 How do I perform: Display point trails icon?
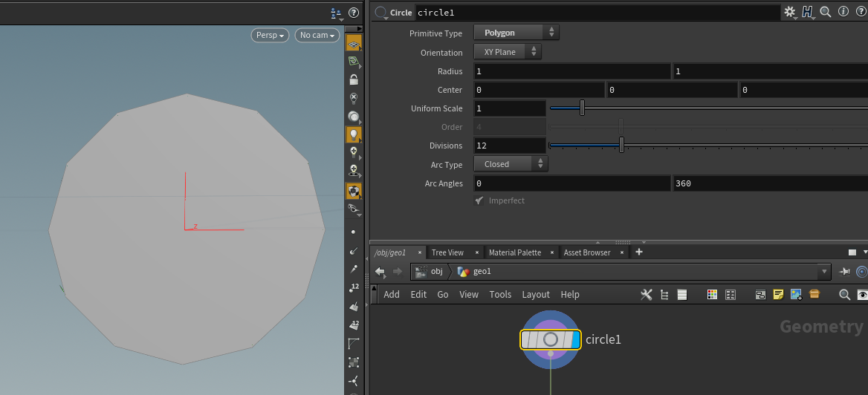354,270
